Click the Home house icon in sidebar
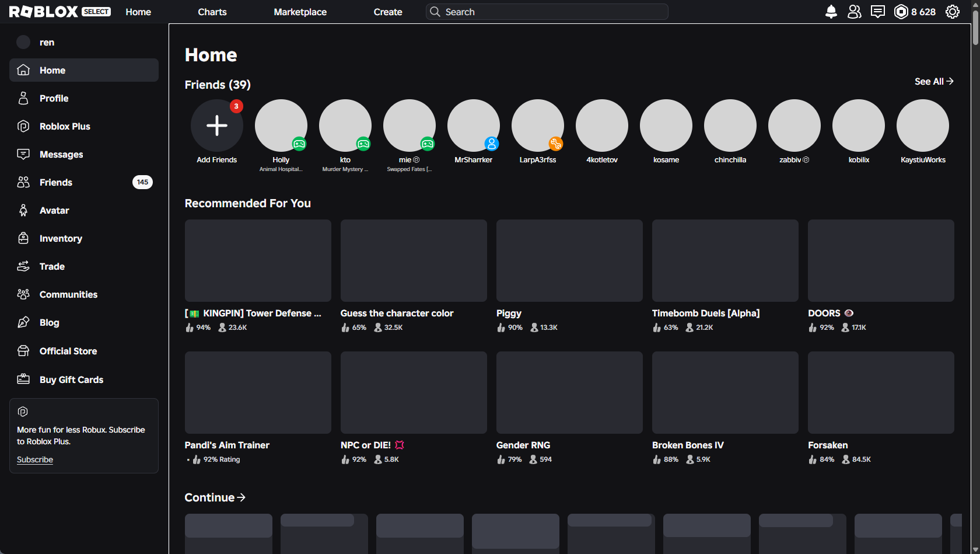 [x=23, y=70]
